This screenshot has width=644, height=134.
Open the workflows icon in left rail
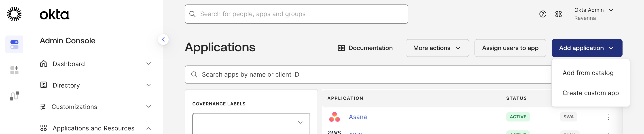click(14, 96)
